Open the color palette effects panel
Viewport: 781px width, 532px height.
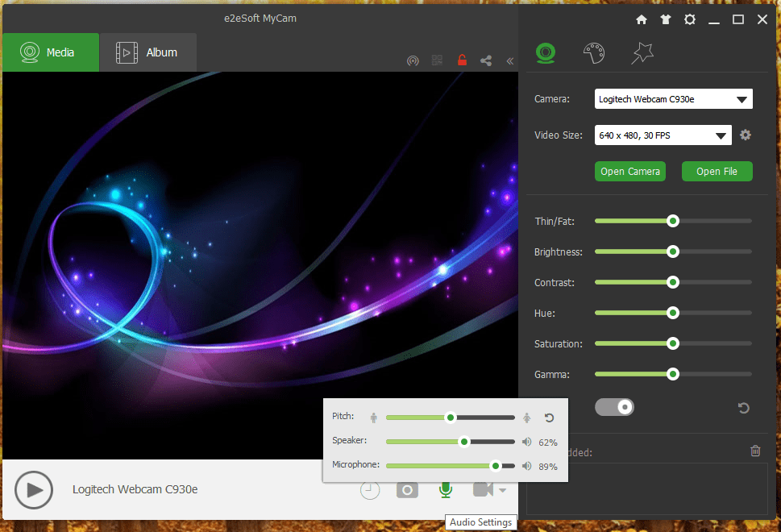pos(594,53)
